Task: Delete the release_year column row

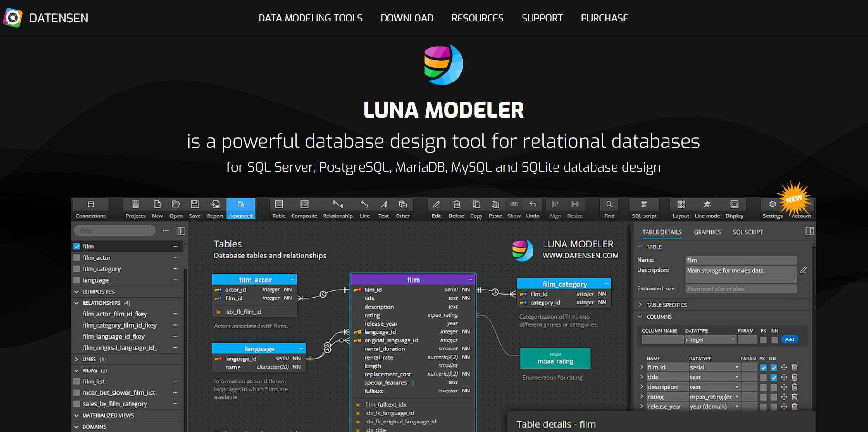Action: [795, 407]
